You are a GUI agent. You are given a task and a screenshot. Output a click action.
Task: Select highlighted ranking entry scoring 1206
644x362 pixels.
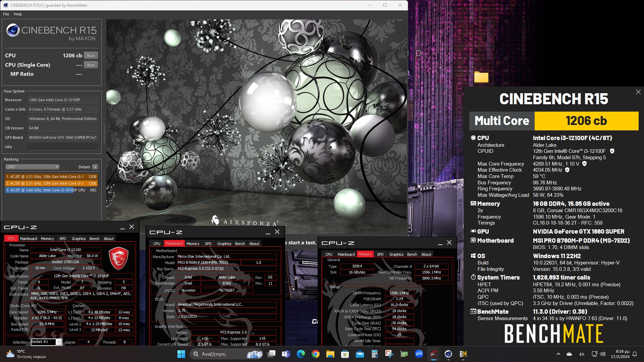tap(51, 183)
